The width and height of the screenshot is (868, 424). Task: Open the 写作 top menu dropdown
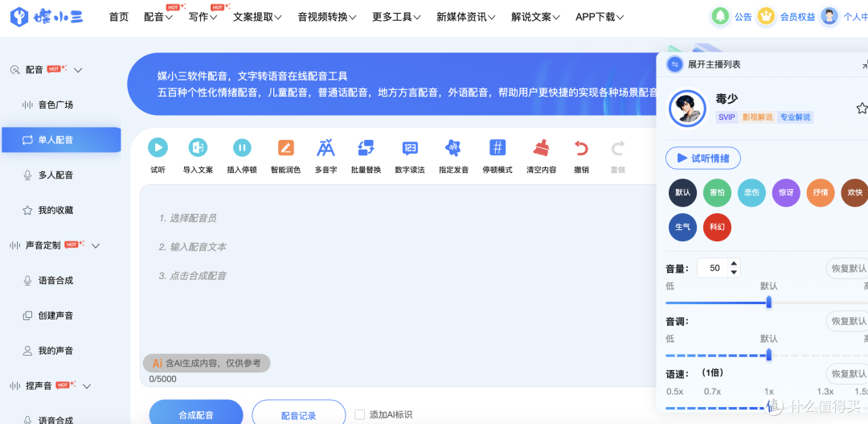pos(203,17)
